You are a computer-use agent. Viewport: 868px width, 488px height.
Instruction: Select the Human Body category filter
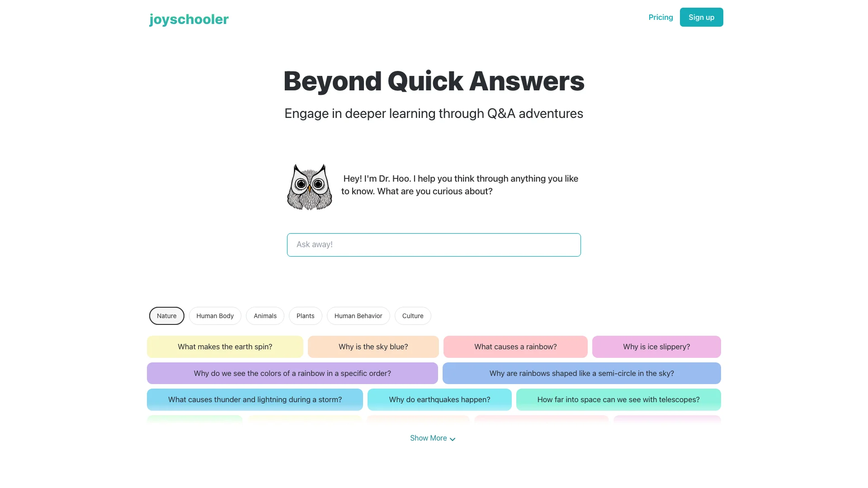(215, 316)
